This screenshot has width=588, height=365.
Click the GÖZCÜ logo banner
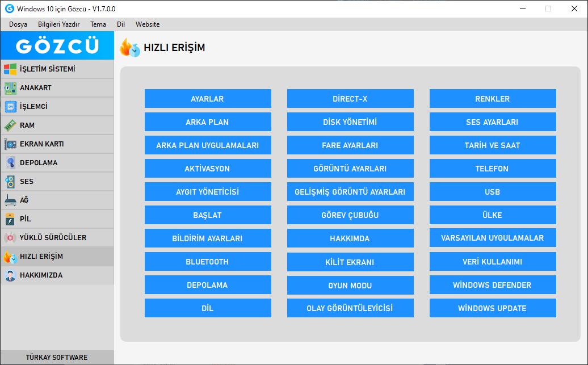(57, 45)
